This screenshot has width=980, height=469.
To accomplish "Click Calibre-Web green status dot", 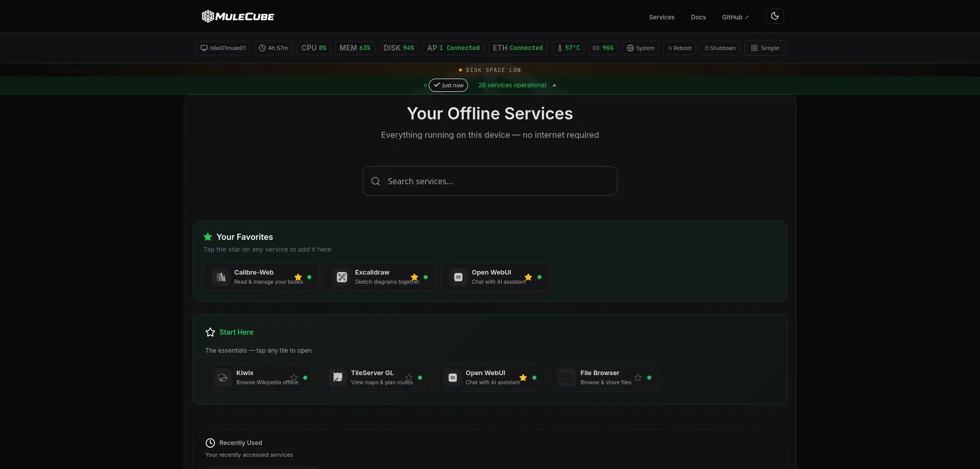I will [309, 277].
